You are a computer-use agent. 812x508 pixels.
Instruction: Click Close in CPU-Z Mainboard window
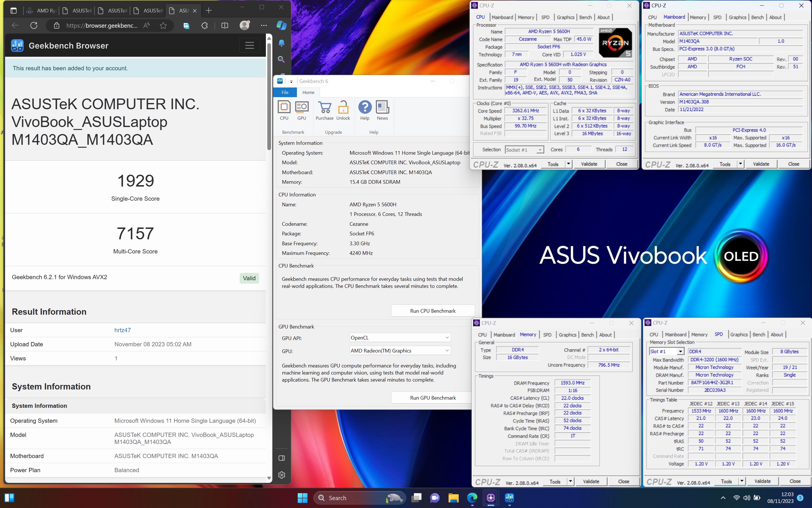click(793, 164)
